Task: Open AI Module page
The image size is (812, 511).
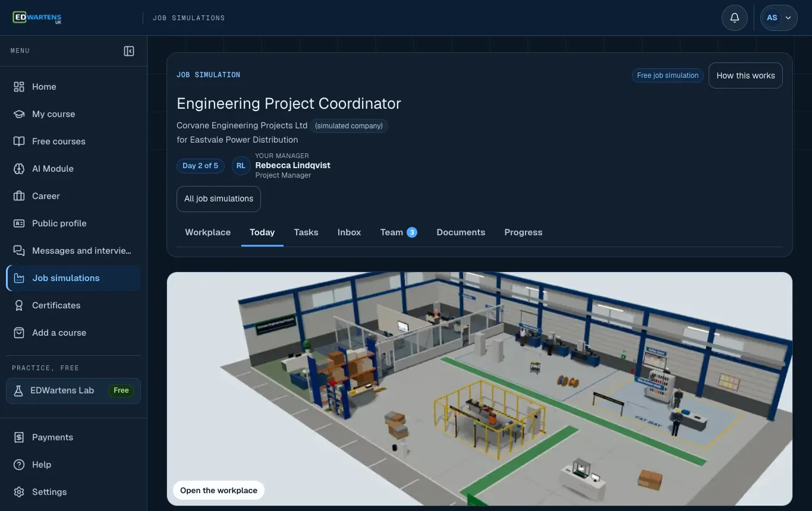Action: (73, 169)
